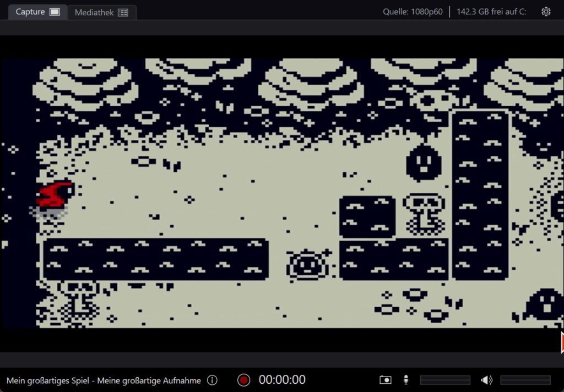The image size is (564, 392).
Task: Click the monitor icon in Capture tab
Action: coord(55,12)
